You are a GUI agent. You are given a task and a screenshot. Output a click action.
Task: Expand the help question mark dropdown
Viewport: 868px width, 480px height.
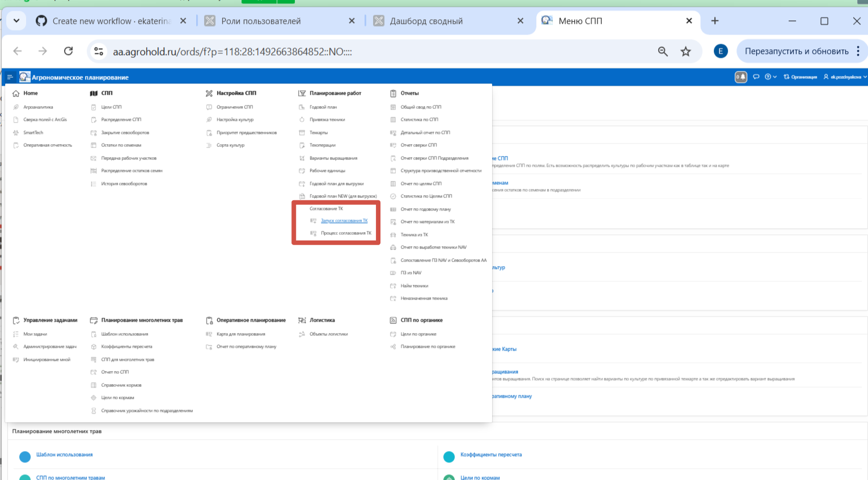[770, 77]
